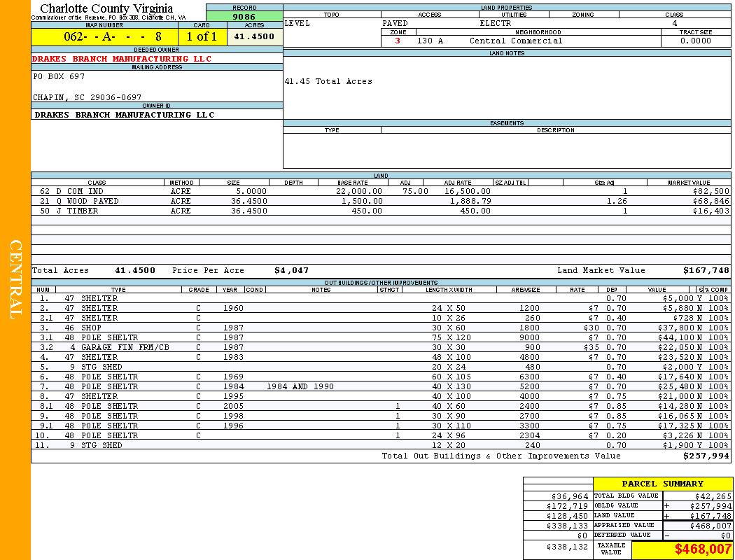Click the ELECTR utilities value
This screenshot has height=560, width=735.
pos(496,23)
